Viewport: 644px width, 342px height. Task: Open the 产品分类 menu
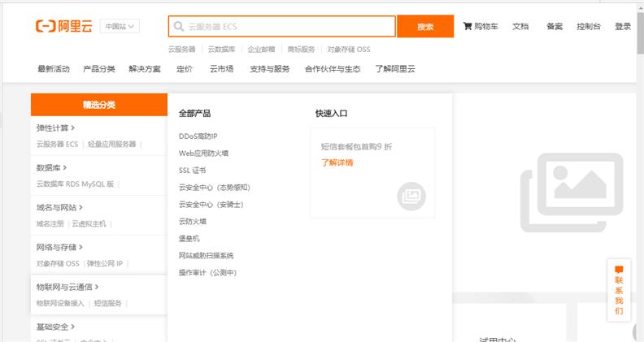pos(99,69)
